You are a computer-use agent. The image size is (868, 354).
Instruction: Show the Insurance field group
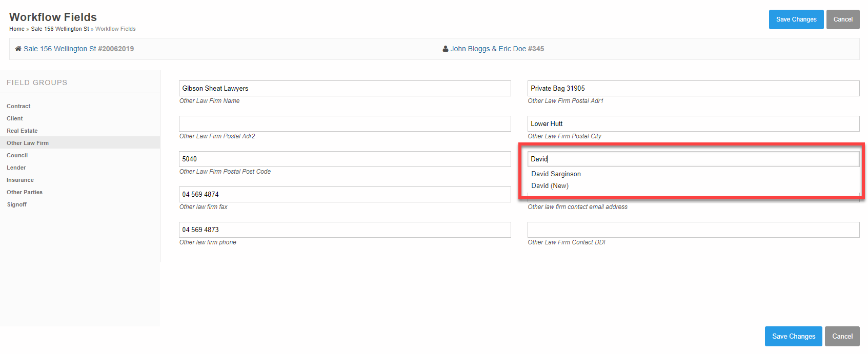tap(21, 180)
